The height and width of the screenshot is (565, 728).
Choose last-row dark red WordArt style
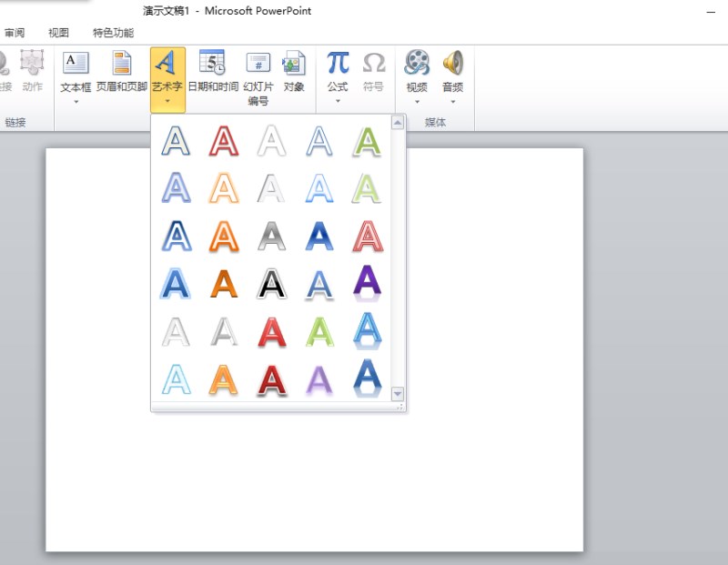[x=271, y=379]
